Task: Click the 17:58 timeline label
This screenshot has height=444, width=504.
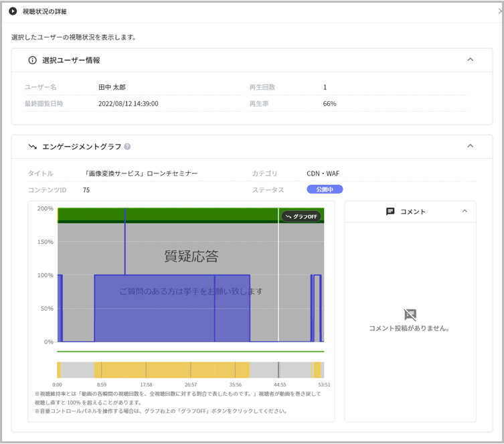Action: coord(147,384)
